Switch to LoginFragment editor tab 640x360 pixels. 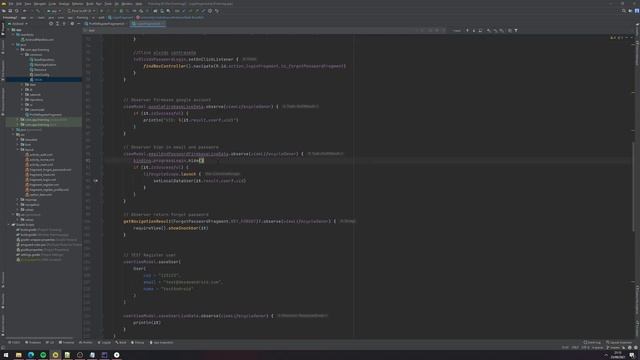click(148, 24)
